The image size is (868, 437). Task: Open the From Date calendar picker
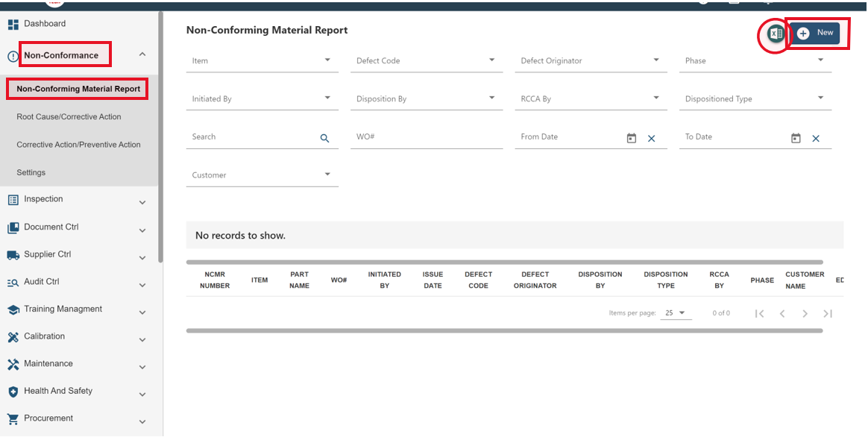[x=631, y=137]
